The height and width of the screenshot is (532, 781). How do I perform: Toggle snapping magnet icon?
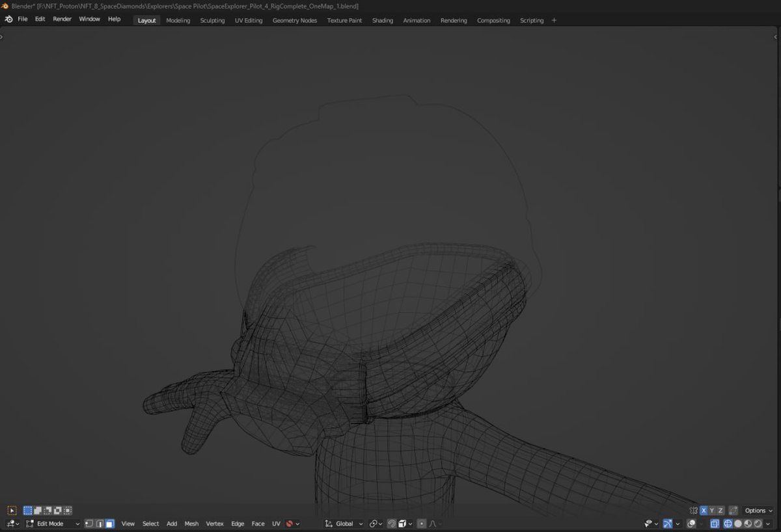click(x=392, y=524)
